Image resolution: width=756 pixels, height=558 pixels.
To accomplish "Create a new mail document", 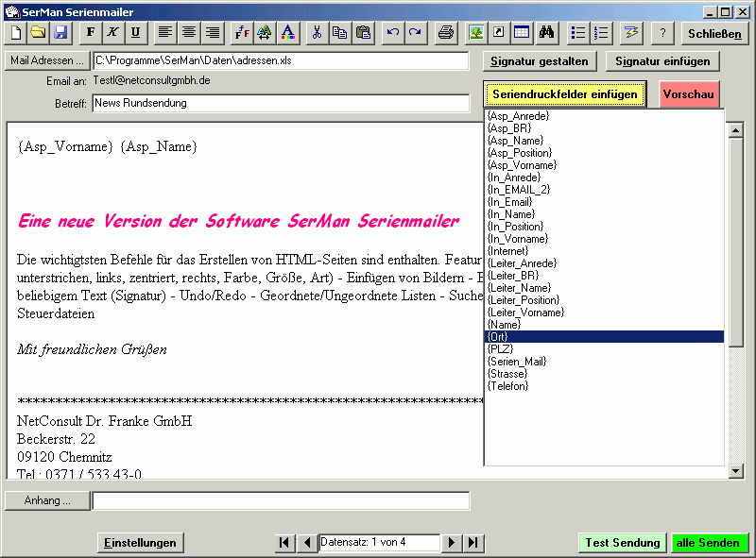I will [x=16, y=33].
